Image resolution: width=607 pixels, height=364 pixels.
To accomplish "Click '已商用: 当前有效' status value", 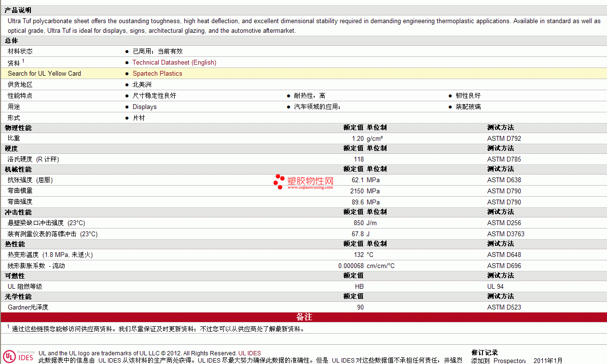I will (158, 51).
